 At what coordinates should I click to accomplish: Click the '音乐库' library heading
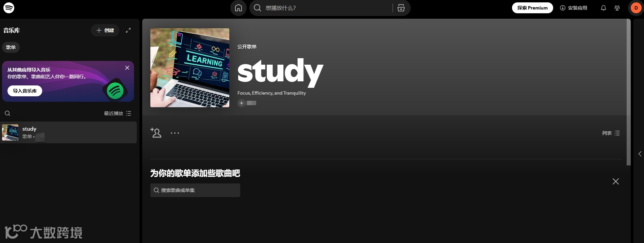(x=12, y=30)
